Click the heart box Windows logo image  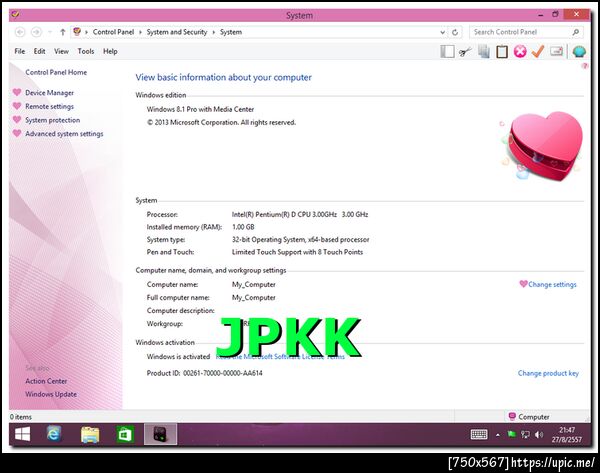tap(543, 146)
